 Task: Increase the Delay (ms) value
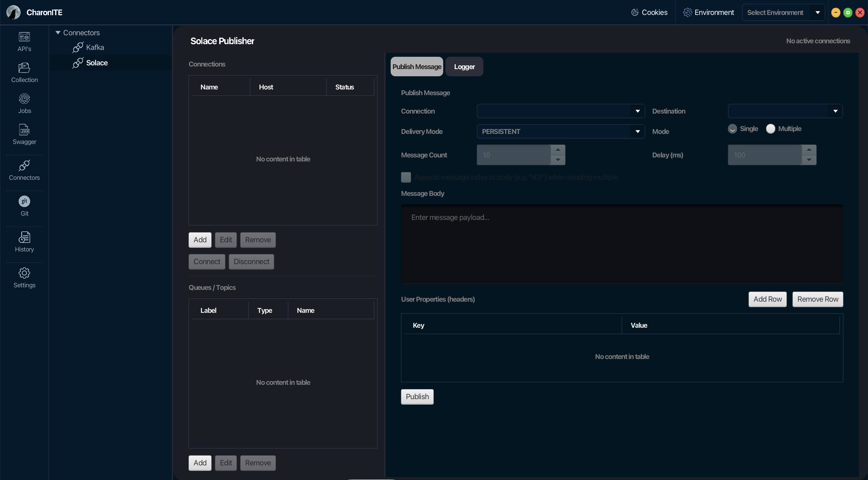pyautogui.click(x=809, y=150)
